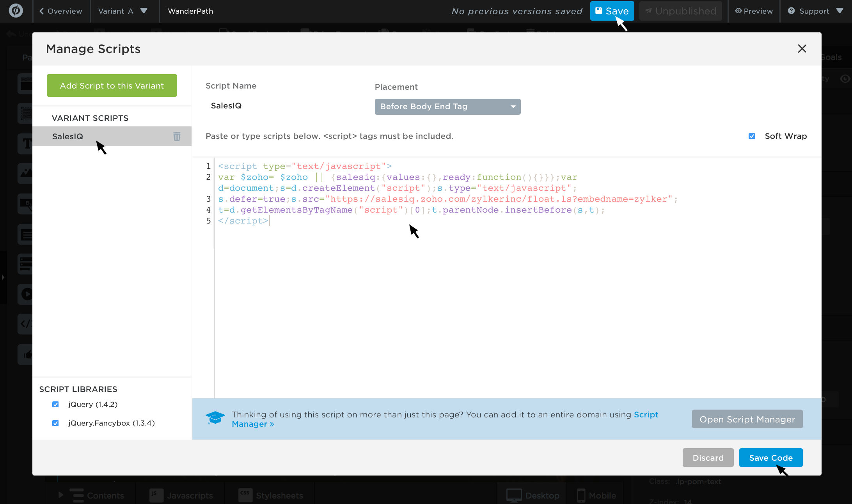Select SalesIQ in Variant Scripts list

pyautogui.click(x=68, y=137)
